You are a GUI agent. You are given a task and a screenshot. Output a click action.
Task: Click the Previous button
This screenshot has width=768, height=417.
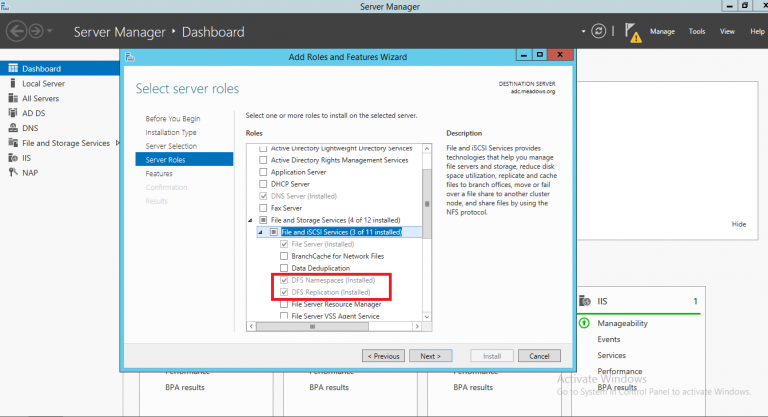tap(383, 356)
